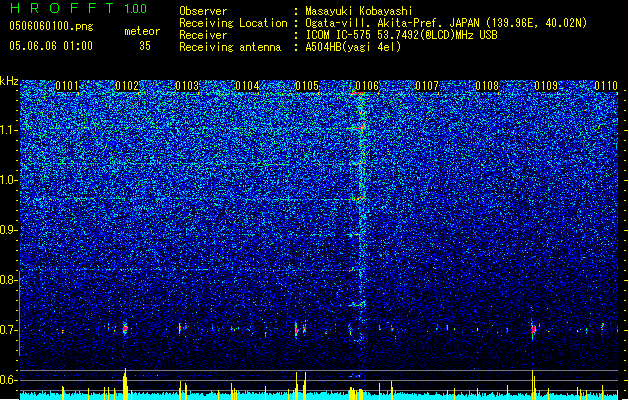Screen dimensions: 629x400
Task: Click the observer name Masayuki Kobayashi
Action: [359, 11]
